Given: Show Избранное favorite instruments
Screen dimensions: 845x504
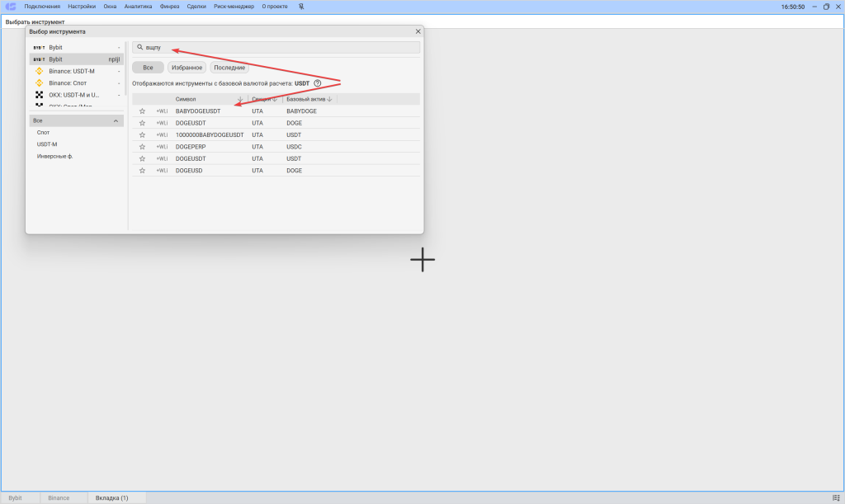Looking at the screenshot, I should (187, 68).
